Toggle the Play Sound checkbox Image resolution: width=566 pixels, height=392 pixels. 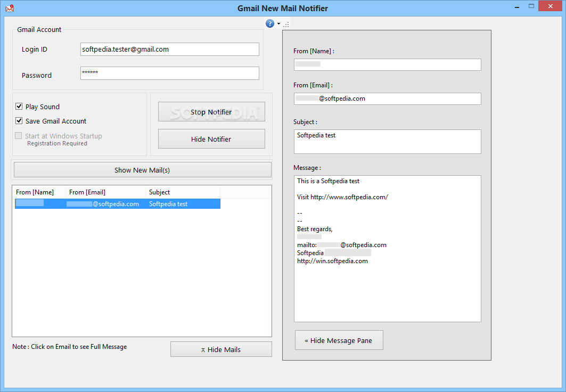tap(19, 107)
